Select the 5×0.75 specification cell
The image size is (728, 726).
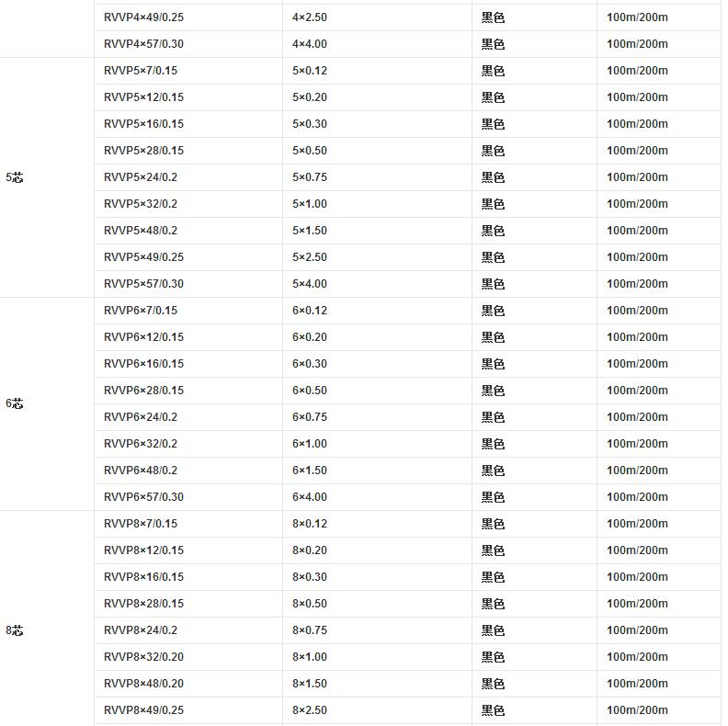coord(310,177)
